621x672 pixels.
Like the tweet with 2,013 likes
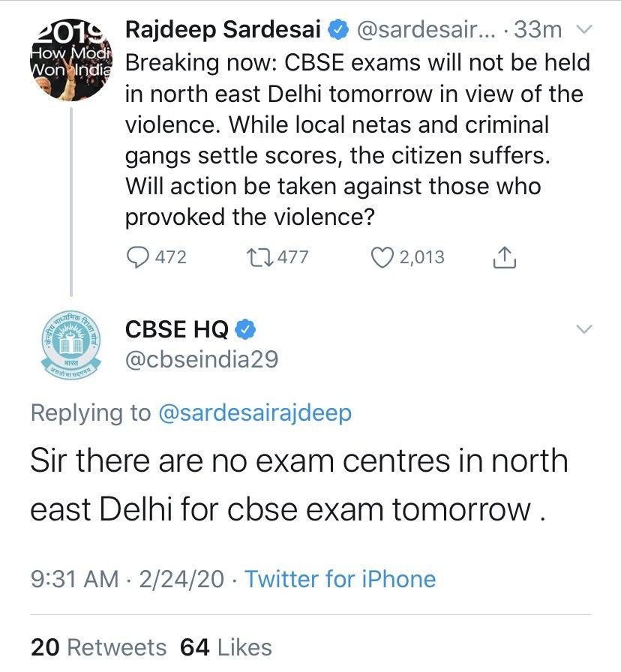pos(383,257)
